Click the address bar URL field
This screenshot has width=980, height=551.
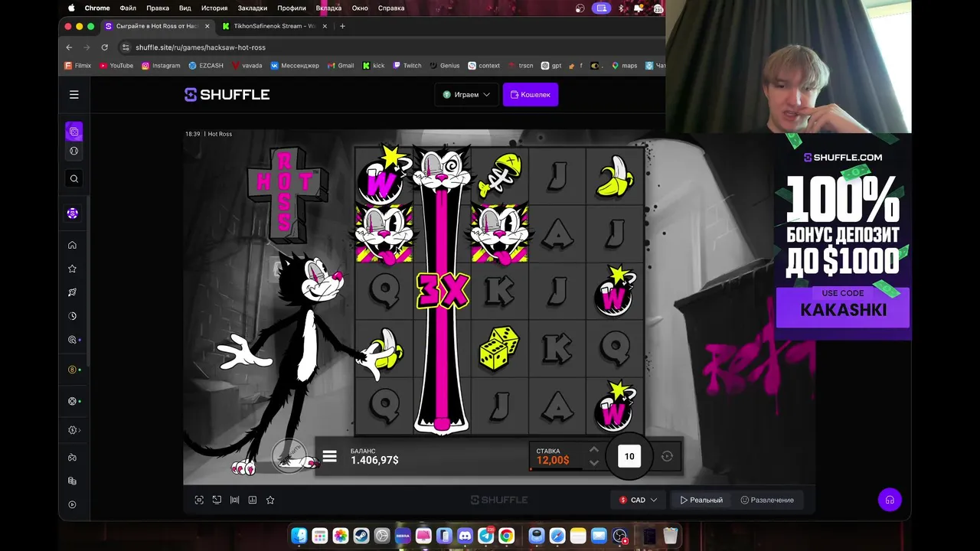click(390, 47)
